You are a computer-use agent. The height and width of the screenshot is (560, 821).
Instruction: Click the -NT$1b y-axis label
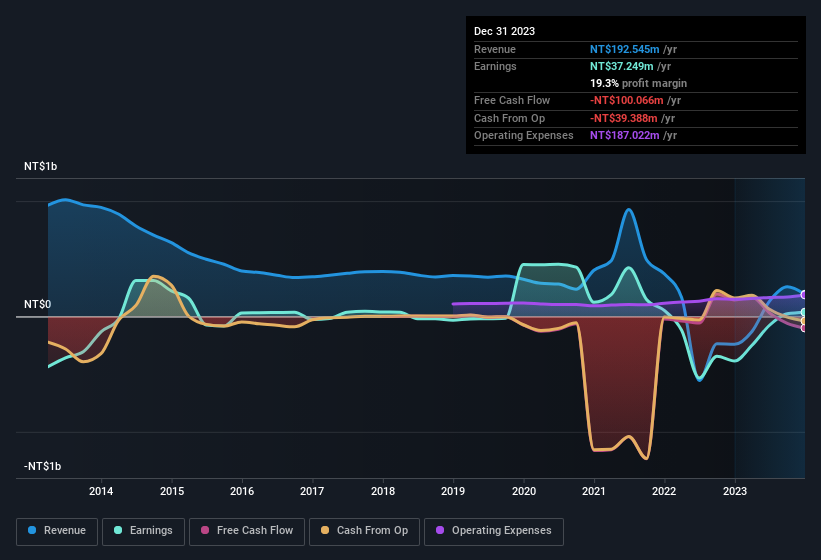(42, 466)
